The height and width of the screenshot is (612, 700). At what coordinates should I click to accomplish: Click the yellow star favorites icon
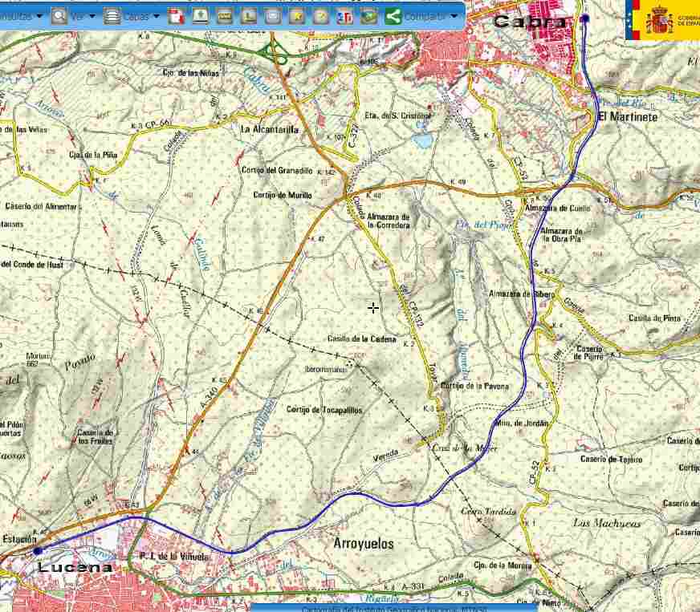click(297, 16)
